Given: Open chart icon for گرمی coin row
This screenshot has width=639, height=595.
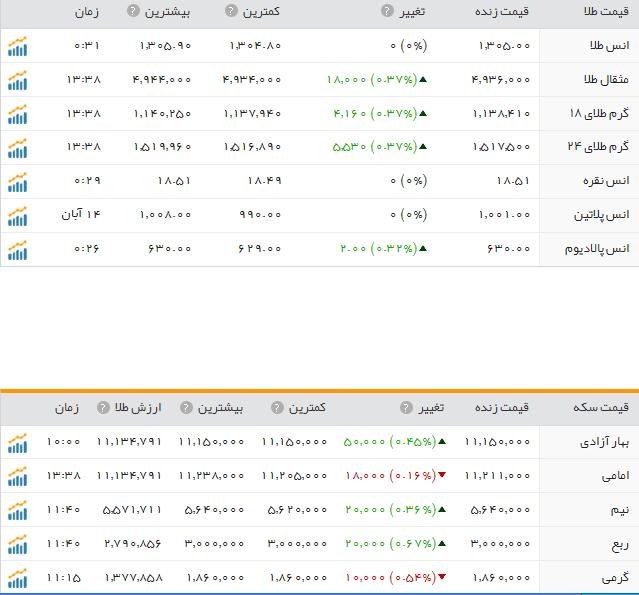Looking at the screenshot, I should (17, 578).
